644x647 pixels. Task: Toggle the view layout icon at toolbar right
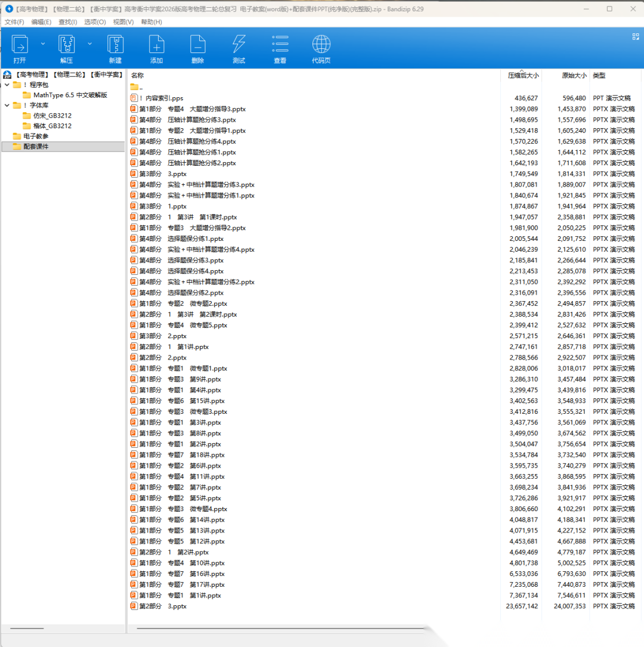pyautogui.click(x=635, y=36)
